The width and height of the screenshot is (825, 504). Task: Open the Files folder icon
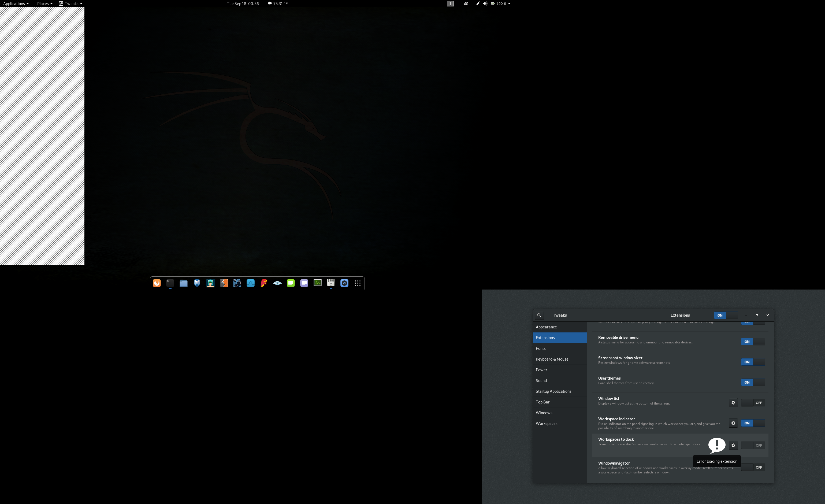pyautogui.click(x=184, y=283)
